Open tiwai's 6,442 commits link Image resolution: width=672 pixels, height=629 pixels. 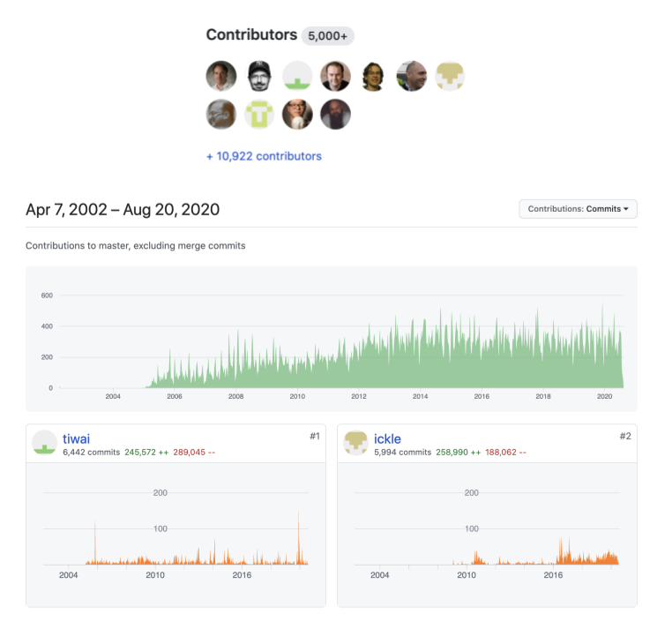coord(92,453)
